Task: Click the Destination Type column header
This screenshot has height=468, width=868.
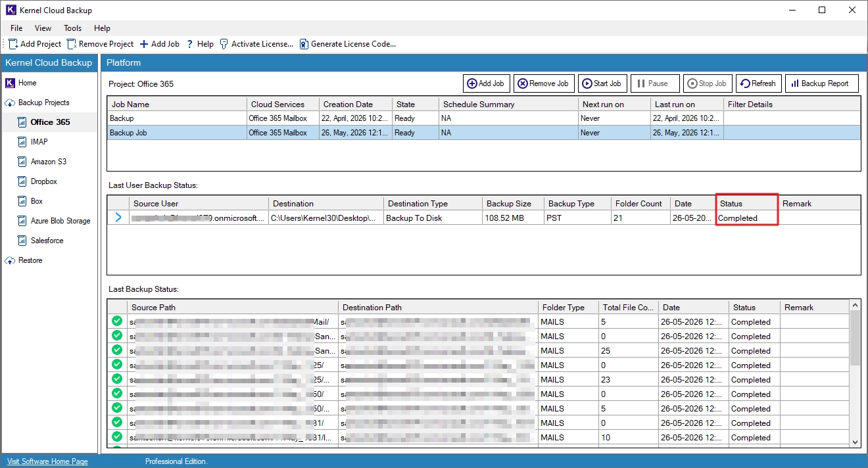Action: click(x=433, y=203)
